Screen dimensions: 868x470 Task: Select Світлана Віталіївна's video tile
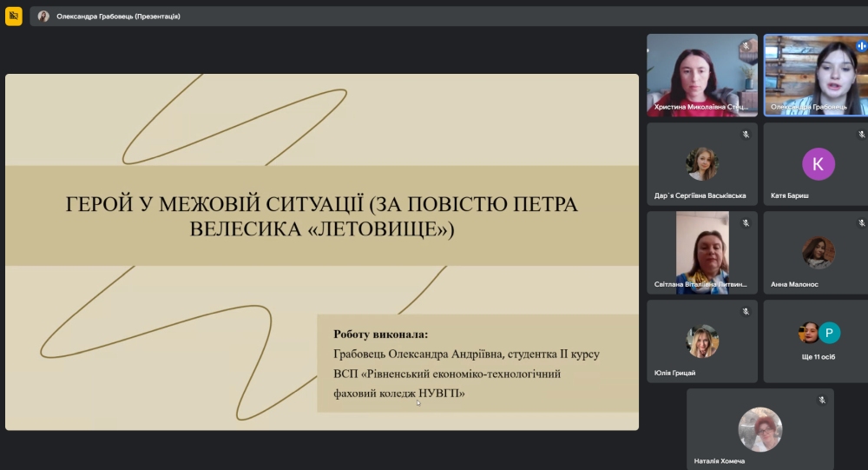[x=701, y=252]
